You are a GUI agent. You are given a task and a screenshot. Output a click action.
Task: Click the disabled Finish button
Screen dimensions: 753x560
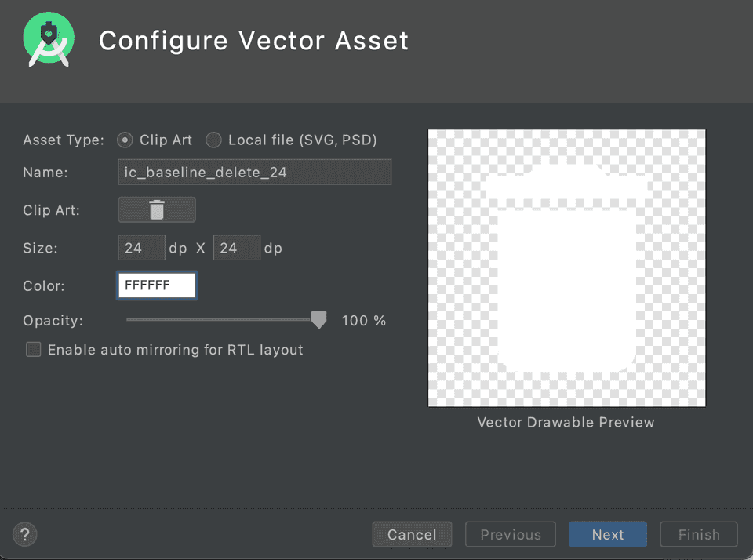[x=698, y=534]
